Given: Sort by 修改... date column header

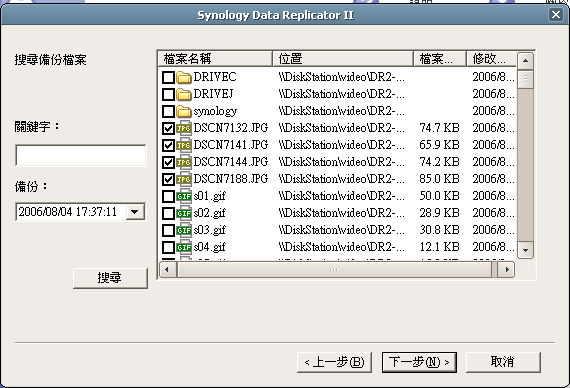Looking at the screenshot, I should [x=491, y=59].
